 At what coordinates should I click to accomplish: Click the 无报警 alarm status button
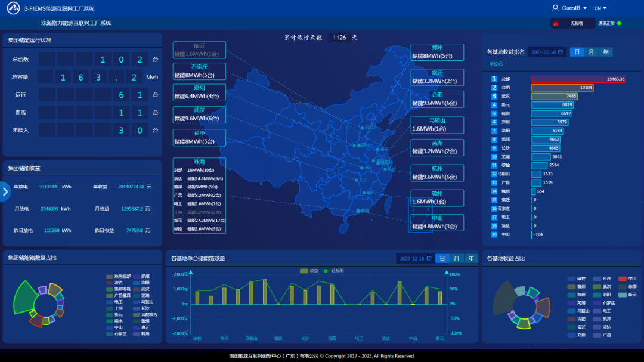571,23
